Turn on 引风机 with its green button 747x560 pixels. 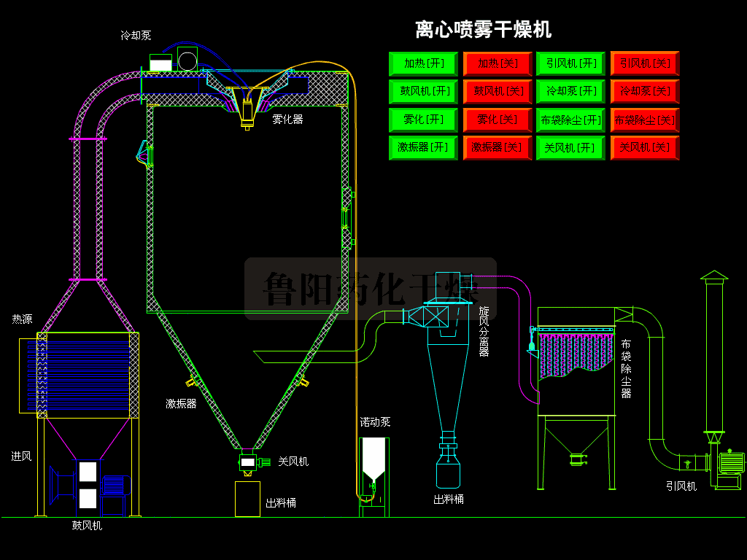(570, 63)
